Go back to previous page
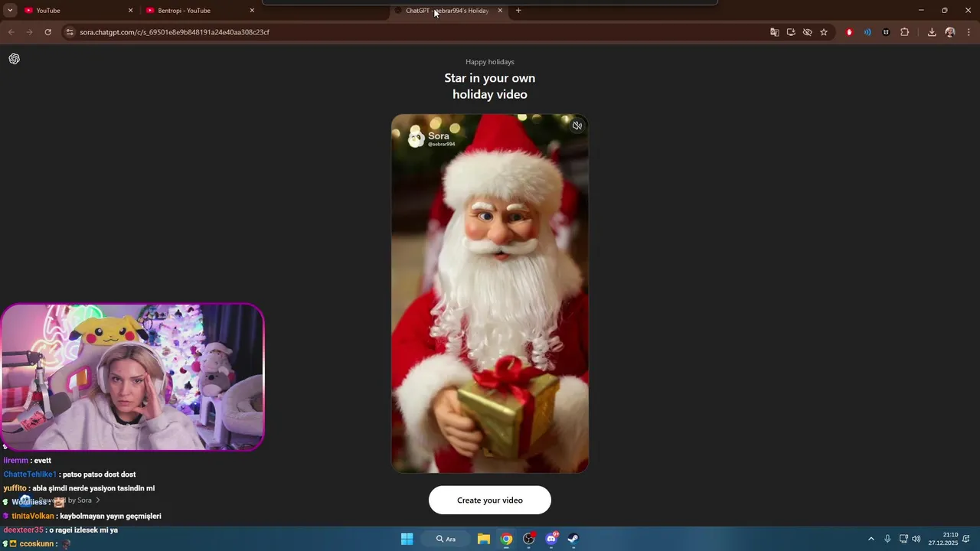 pos(11,32)
